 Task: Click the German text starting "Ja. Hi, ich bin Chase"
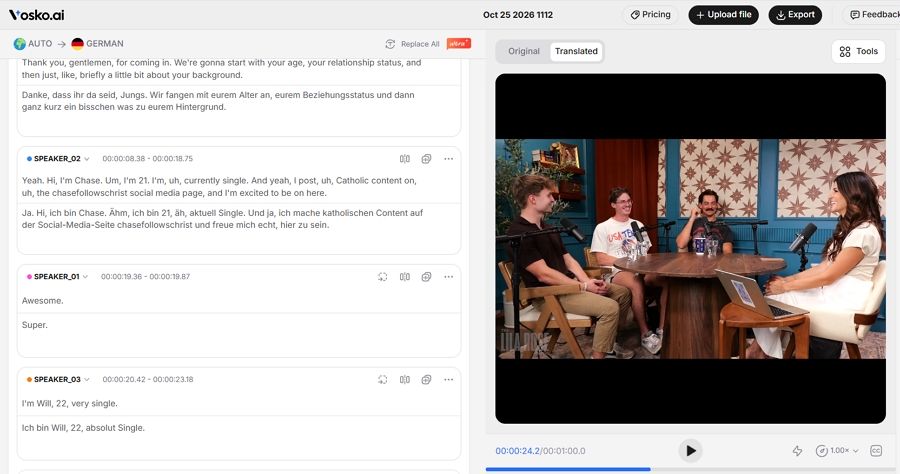pos(222,219)
